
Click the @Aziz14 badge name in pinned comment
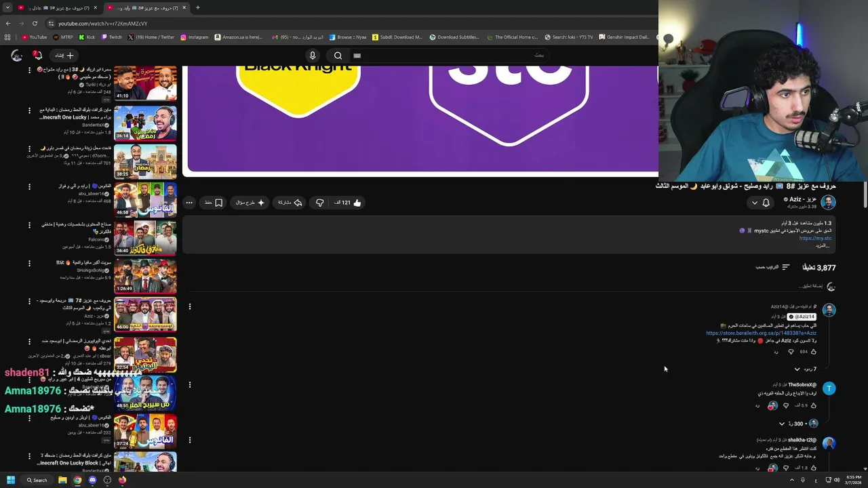[801, 317]
